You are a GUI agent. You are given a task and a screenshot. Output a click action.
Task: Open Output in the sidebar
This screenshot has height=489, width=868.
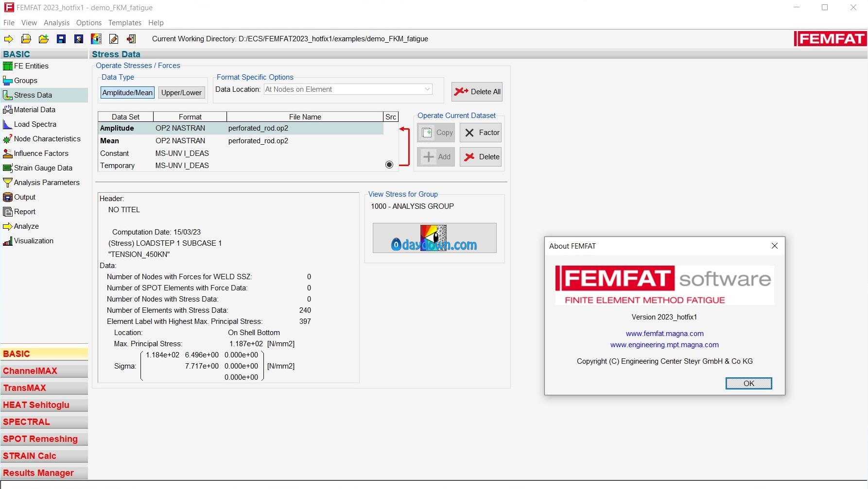click(44, 197)
